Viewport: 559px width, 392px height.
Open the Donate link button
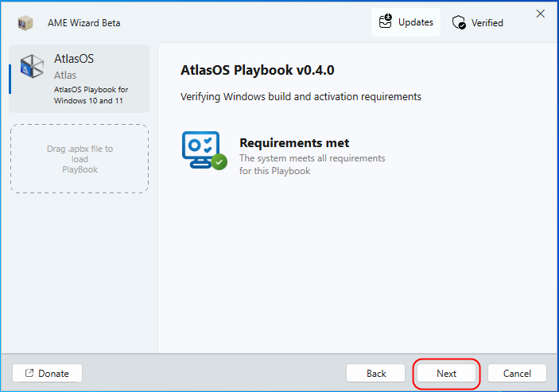coord(47,373)
